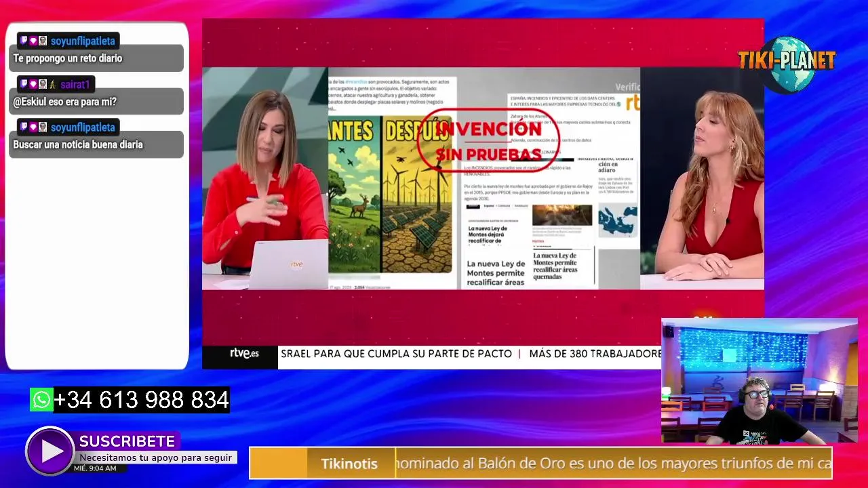Click username soyunflipatleta above 'Buscar una noticia buena diaria'

[x=83, y=127]
